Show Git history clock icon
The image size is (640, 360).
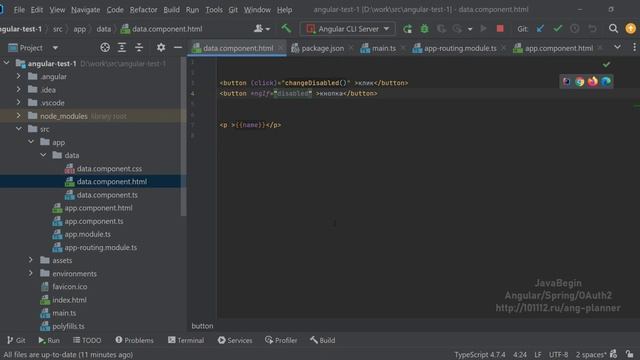(x=575, y=29)
